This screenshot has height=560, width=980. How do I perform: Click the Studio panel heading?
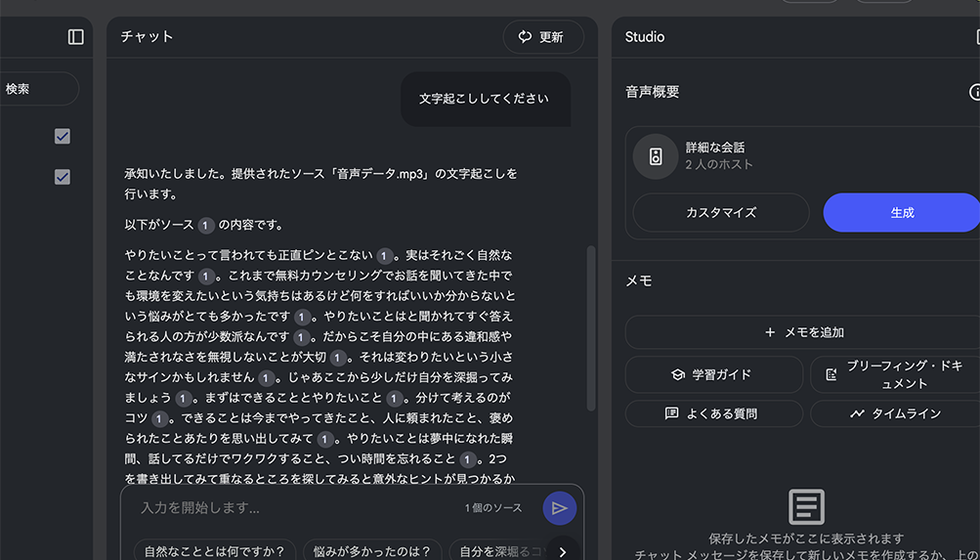(644, 37)
